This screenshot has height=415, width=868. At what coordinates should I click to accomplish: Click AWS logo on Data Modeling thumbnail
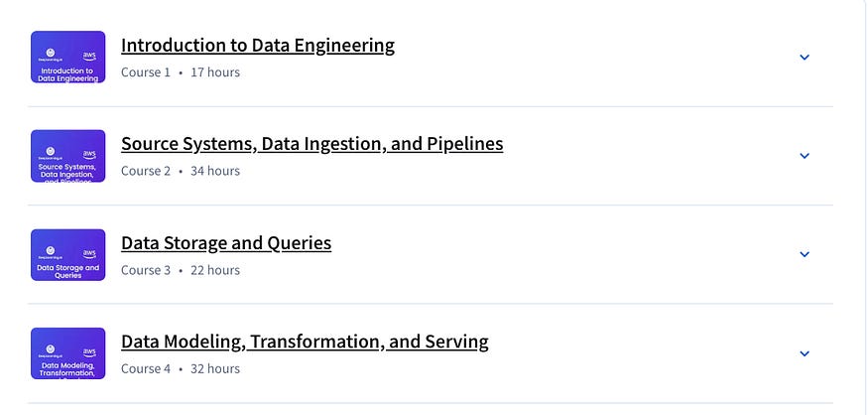(89, 351)
